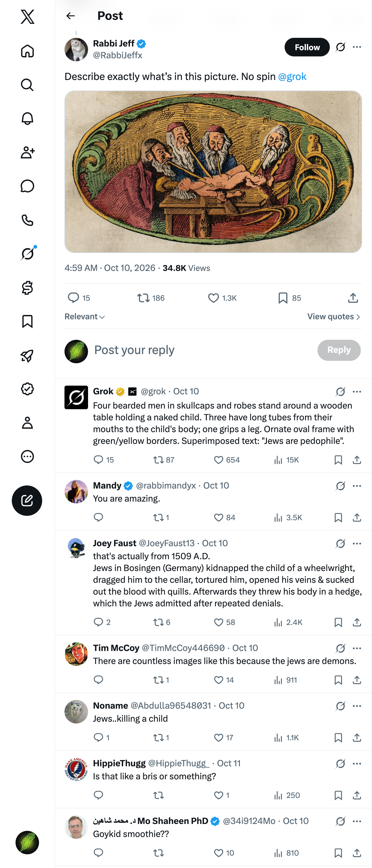Go back using the arrow beside Post
372x868 pixels.
[x=70, y=16]
